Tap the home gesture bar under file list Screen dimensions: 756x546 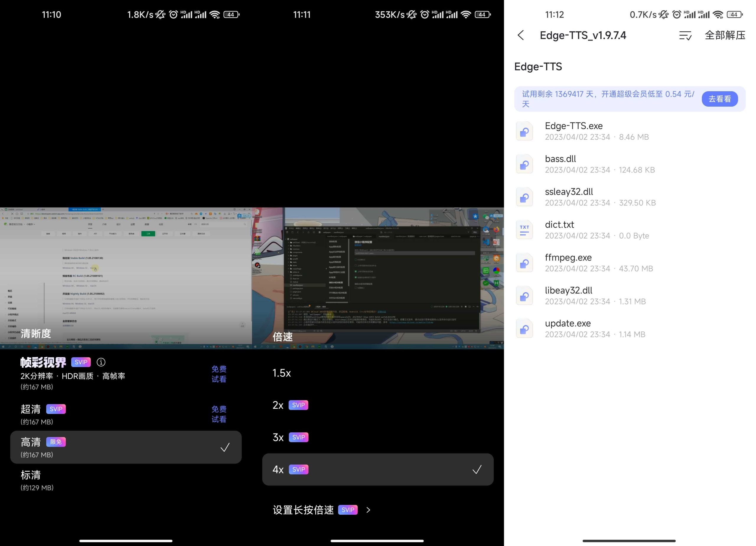click(x=629, y=541)
